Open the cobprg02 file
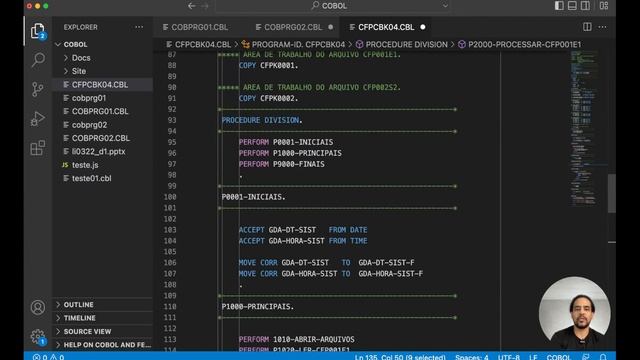 [89, 125]
